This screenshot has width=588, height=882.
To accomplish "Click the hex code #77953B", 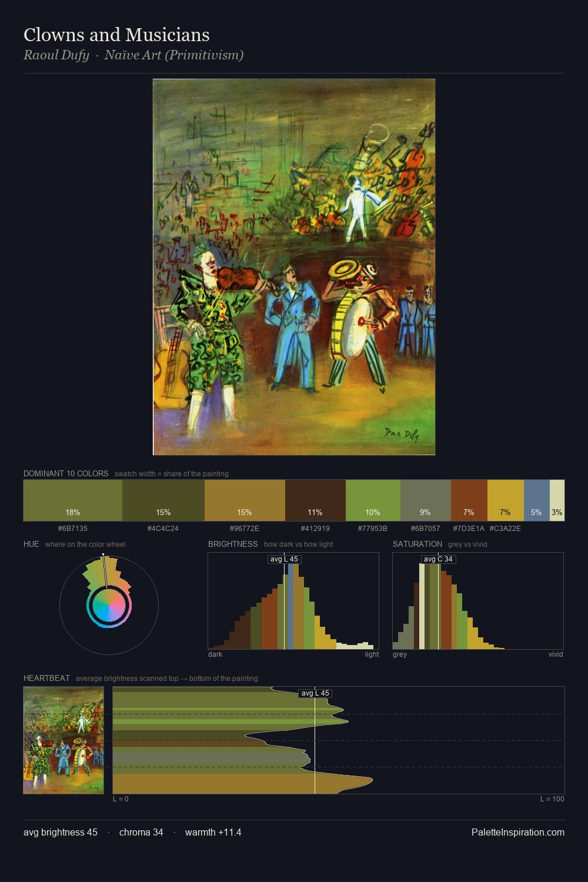I will pos(373,529).
